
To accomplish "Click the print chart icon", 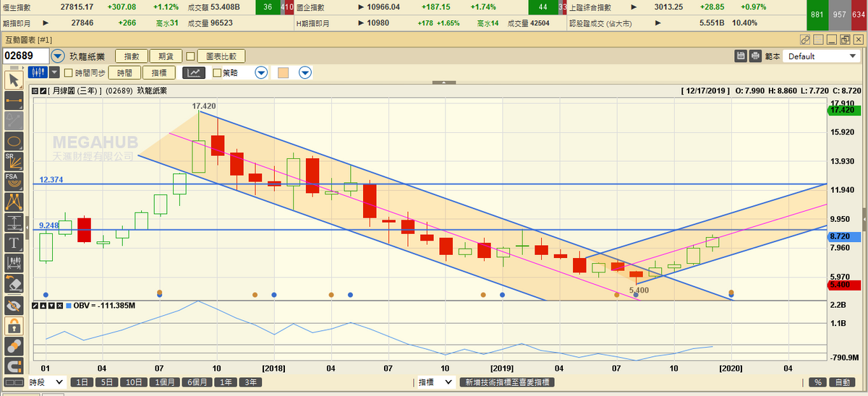I will (755, 56).
